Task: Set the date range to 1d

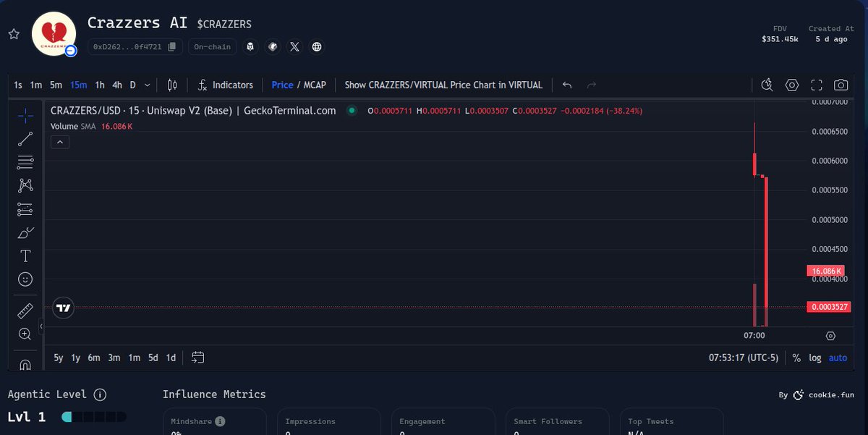Action: [x=171, y=358]
